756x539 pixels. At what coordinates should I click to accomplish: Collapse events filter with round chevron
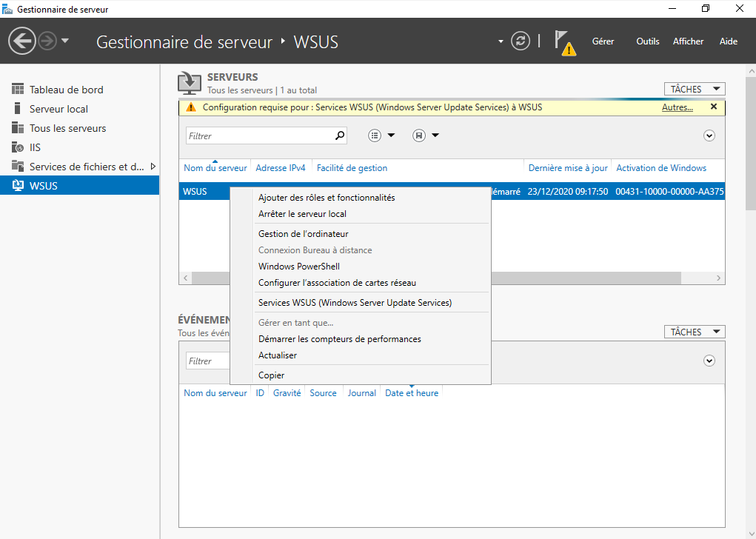pyautogui.click(x=709, y=361)
